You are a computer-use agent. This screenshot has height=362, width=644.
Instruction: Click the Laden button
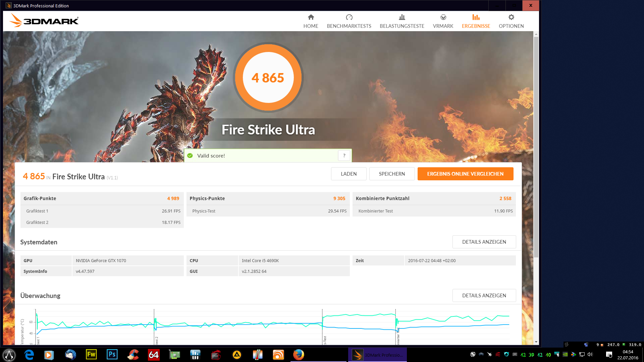coord(348,174)
